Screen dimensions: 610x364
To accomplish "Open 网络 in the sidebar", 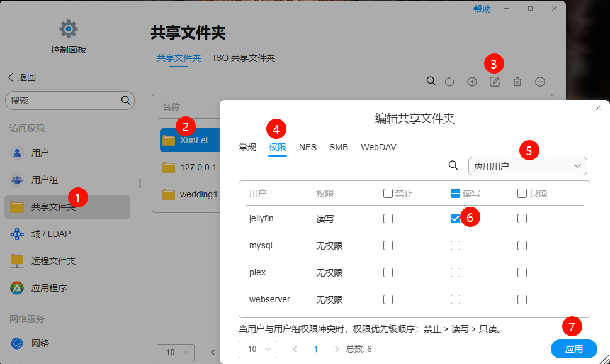I will [67, 343].
